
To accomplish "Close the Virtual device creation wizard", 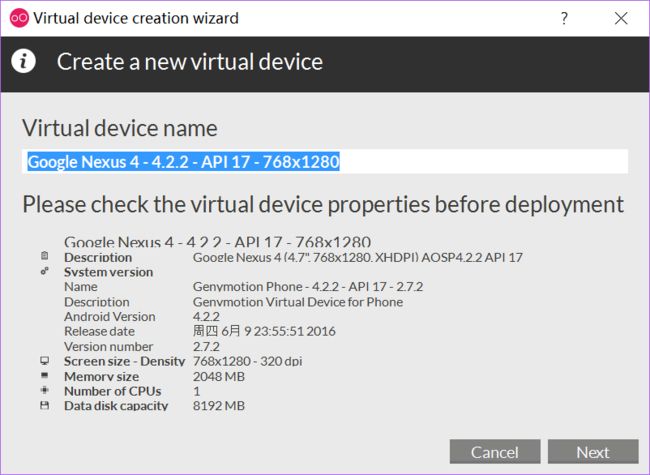I will [x=621, y=18].
